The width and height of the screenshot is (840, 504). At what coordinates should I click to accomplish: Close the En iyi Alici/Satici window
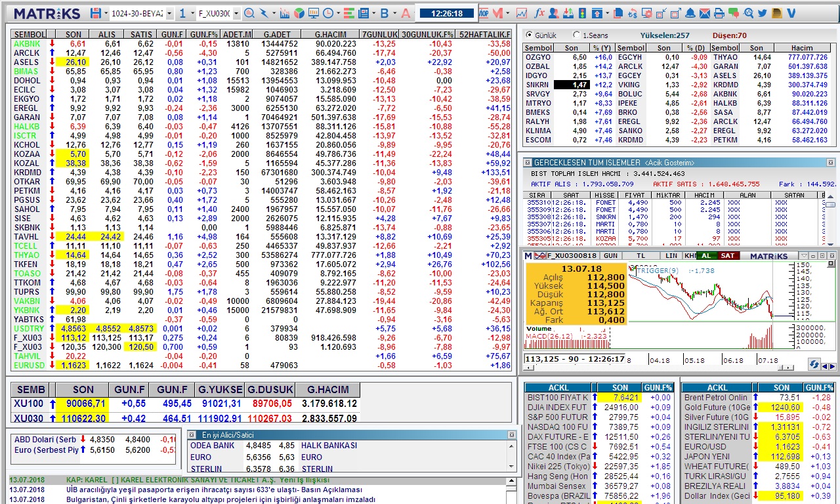pos(512,435)
